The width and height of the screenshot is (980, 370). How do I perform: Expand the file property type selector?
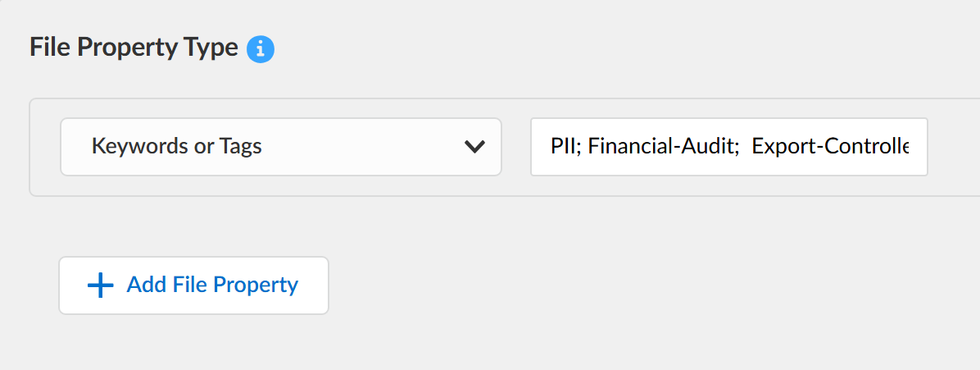pyautogui.click(x=280, y=147)
